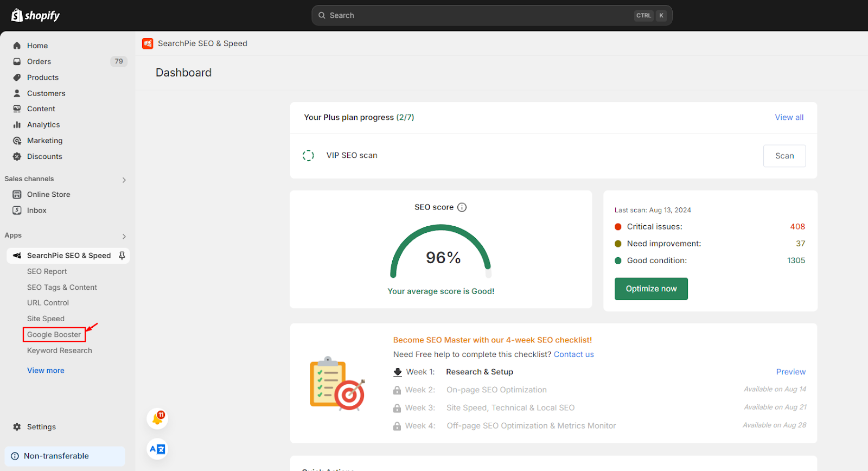Viewport: 868px width, 471px height.
Task: Click the VIP SEO scan progress circle
Action: tap(308, 156)
